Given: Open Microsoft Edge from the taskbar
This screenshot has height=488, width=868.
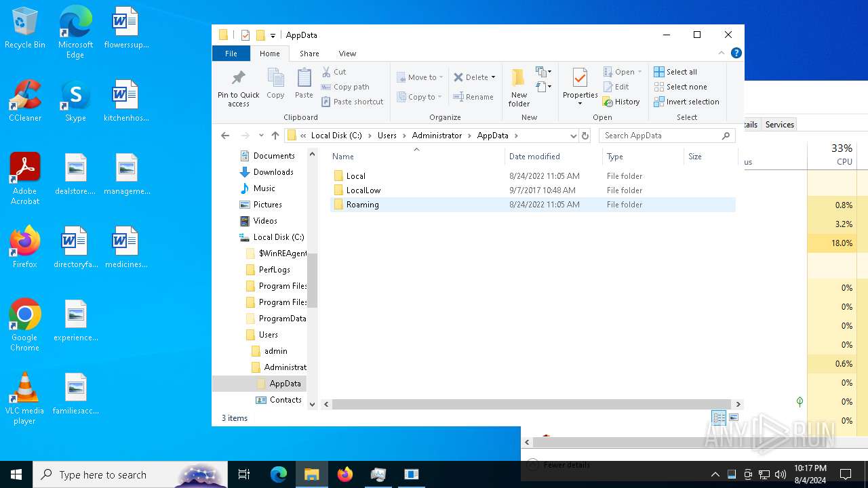Looking at the screenshot, I should pos(279,474).
